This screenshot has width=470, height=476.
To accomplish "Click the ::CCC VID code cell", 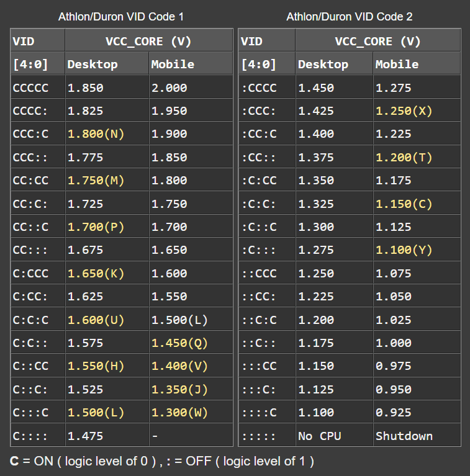I will click(267, 274).
